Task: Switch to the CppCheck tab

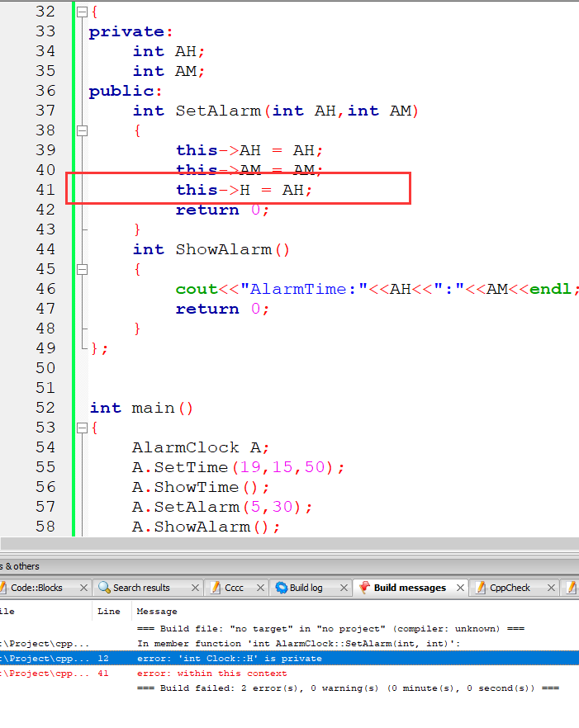Action: [x=510, y=588]
